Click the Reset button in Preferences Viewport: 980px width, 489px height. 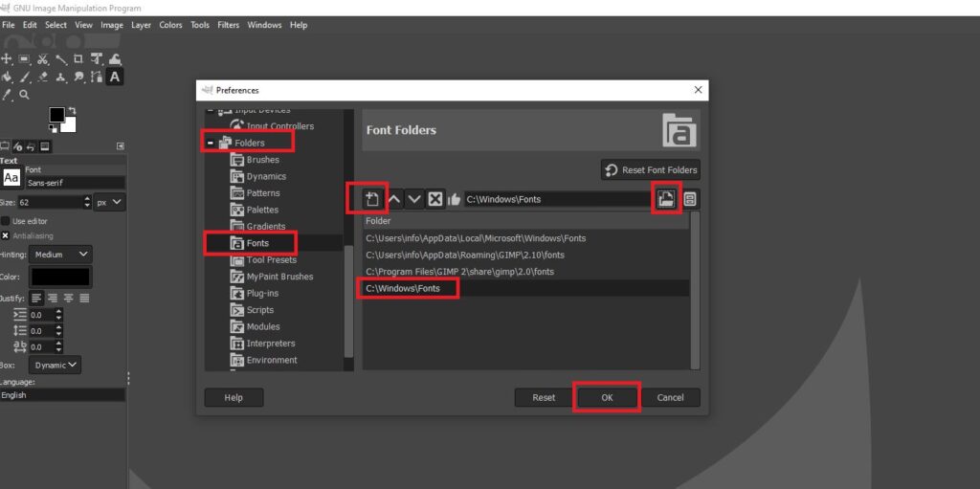(x=544, y=398)
